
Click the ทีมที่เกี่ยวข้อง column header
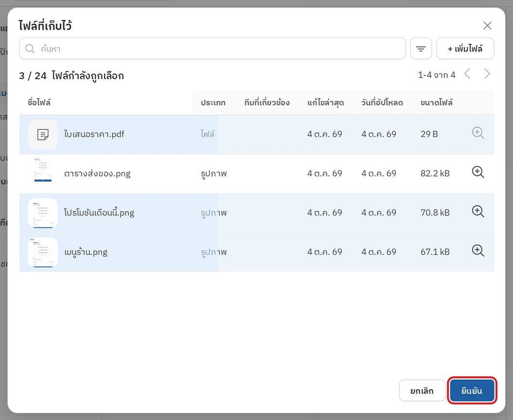tap(267, 103)
